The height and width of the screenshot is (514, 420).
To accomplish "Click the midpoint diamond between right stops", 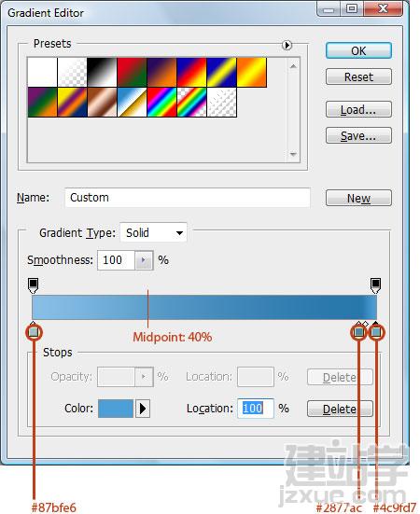I will click(x=366, y=325).
